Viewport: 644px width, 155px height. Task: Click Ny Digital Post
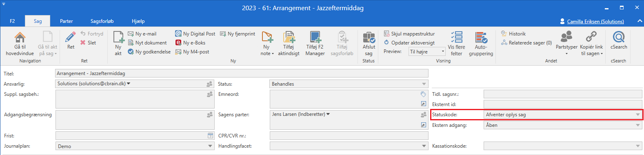point(195,34)
